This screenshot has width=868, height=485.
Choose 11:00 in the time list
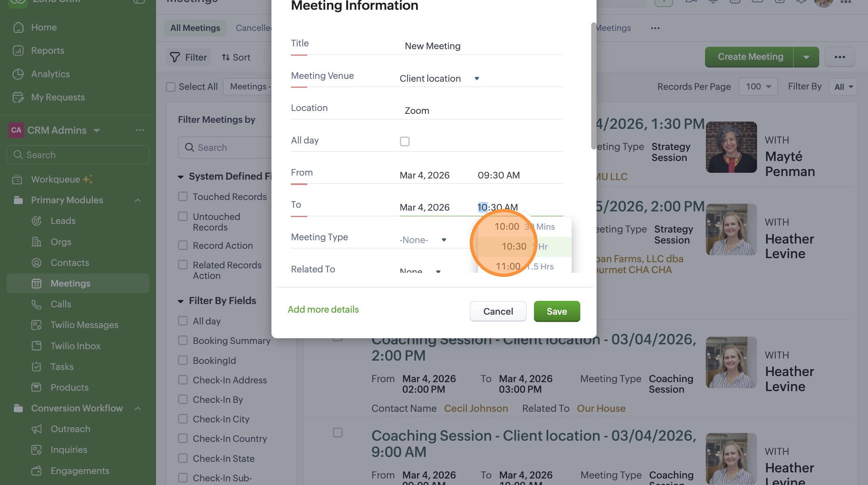[508, 267]
